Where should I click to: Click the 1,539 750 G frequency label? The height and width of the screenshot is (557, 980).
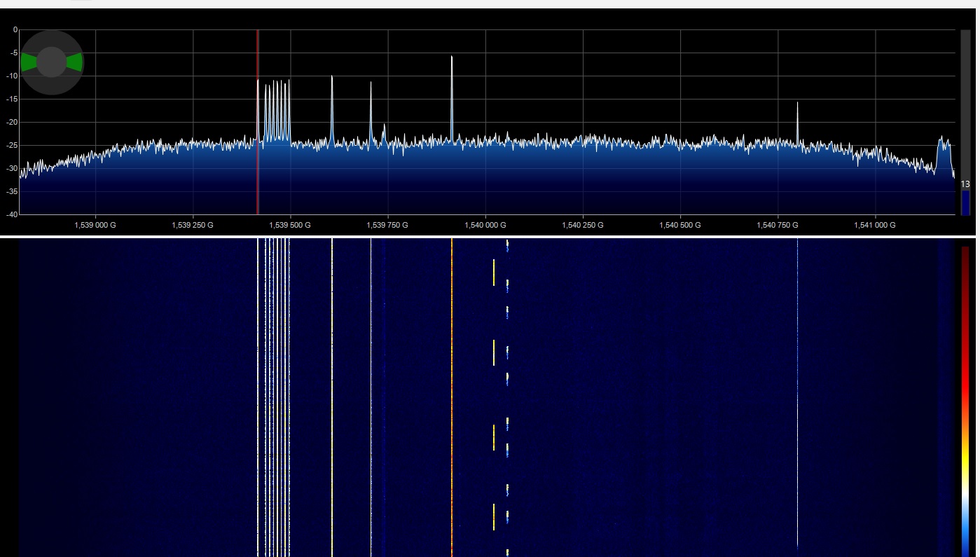[x=387, y=225]
